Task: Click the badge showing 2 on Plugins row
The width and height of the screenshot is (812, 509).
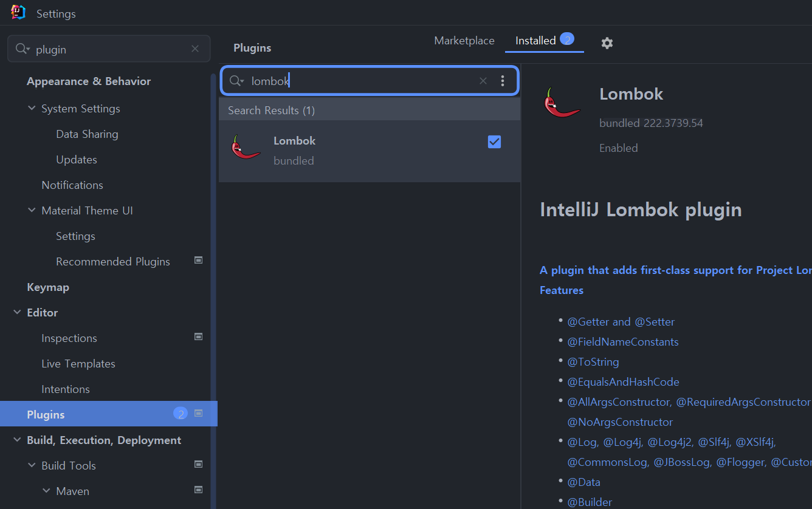Action: coord(181,414)
